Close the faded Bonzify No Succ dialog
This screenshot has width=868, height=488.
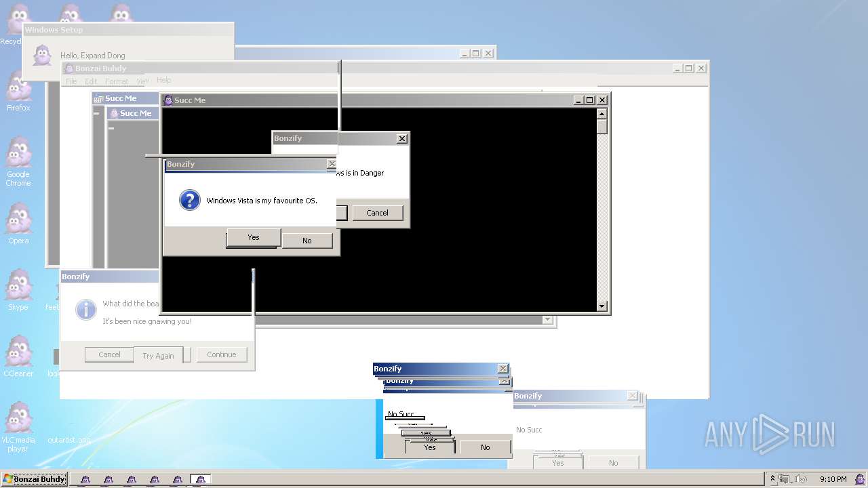click(x=633, y=396)
